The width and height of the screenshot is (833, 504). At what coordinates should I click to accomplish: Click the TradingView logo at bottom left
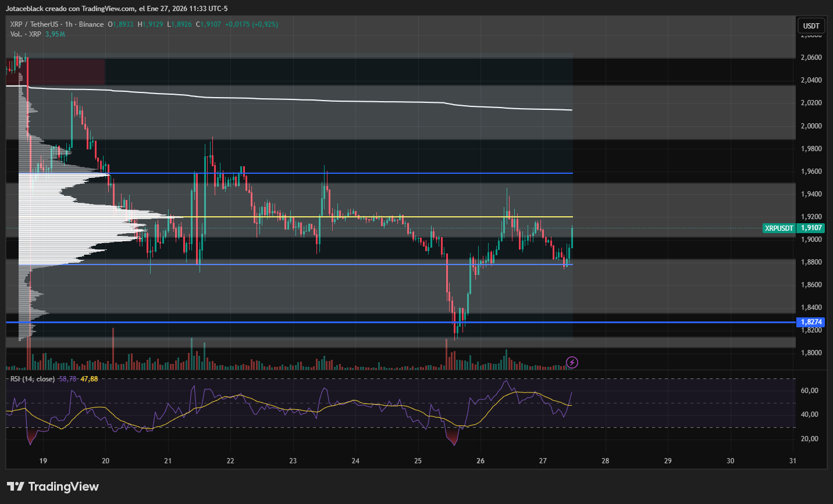pyautogui.click(x=53, y=487)
